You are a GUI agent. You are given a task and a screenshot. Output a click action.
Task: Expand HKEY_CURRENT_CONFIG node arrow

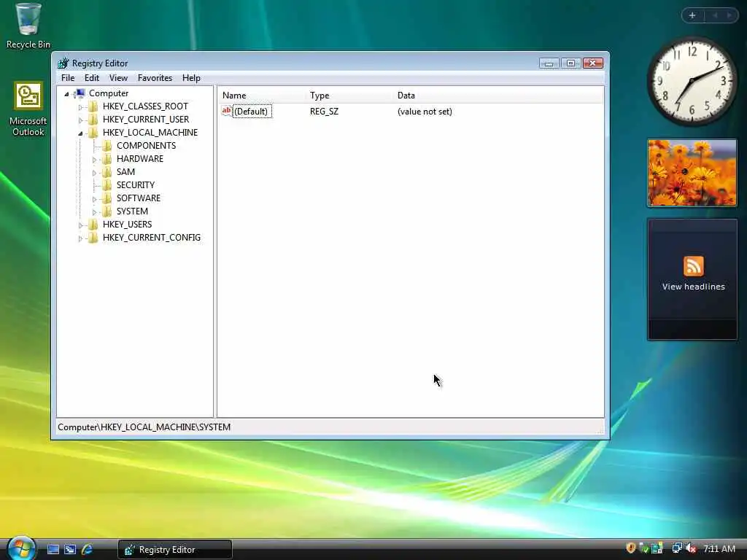coord(80,238)
